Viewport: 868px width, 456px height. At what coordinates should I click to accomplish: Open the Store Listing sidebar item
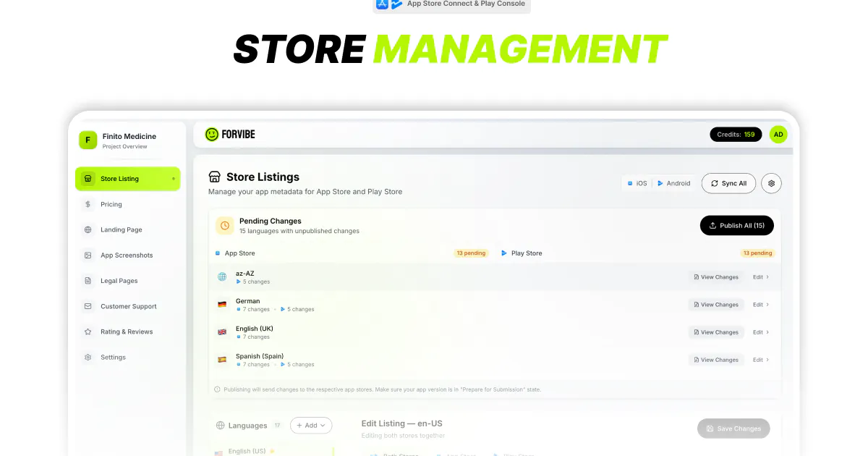127,179
